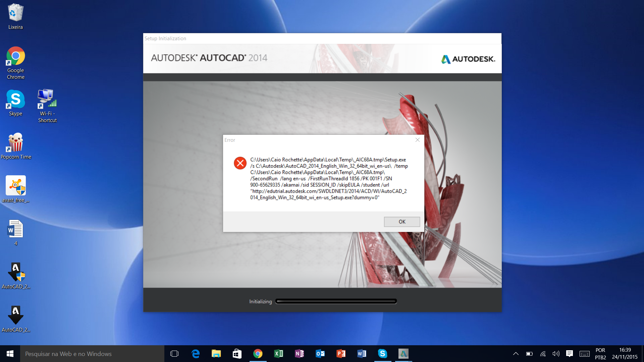This screenshot has height=362, width=644.
Task: Select Google Chrome desktop shortcut
Action: (15, 63)
